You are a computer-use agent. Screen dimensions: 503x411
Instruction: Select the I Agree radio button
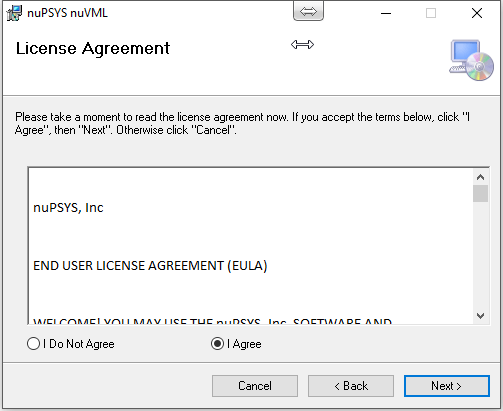pyautogui.click(x=217, y=344)
